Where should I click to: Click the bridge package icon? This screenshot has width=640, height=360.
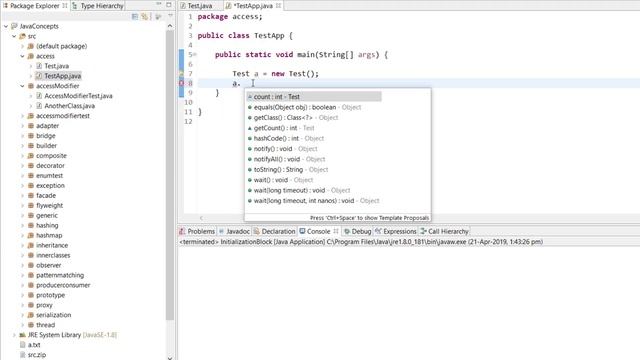click(31, 136)
